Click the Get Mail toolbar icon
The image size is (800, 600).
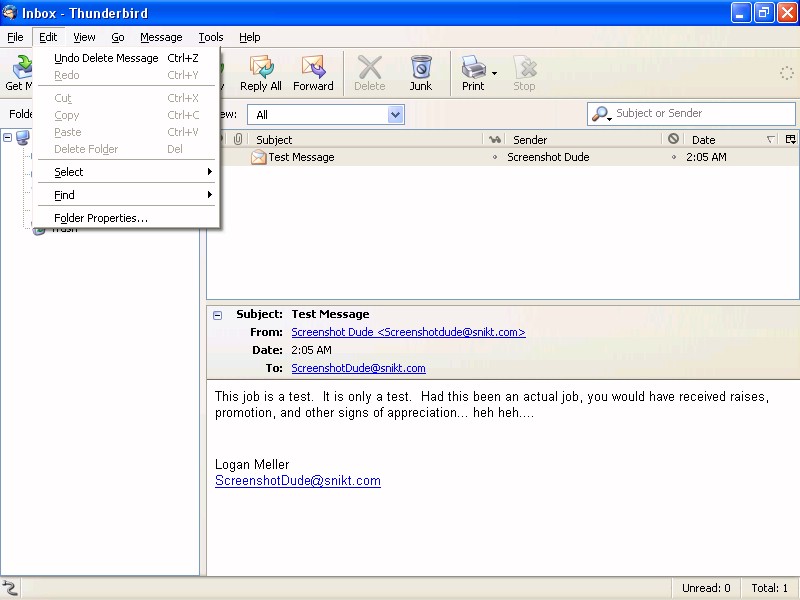point(18,73)
